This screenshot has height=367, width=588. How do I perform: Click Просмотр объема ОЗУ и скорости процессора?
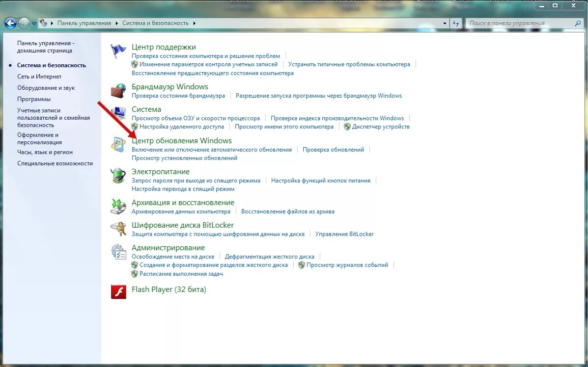pyautogui.click(x=196, y=118)
